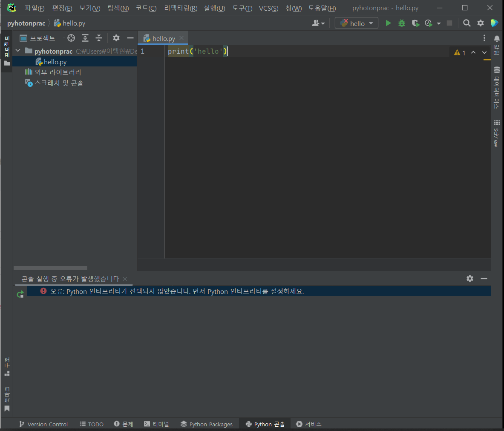
Task: Open the JetBrains Toolbox colorful icon
Action: point(494,23)
